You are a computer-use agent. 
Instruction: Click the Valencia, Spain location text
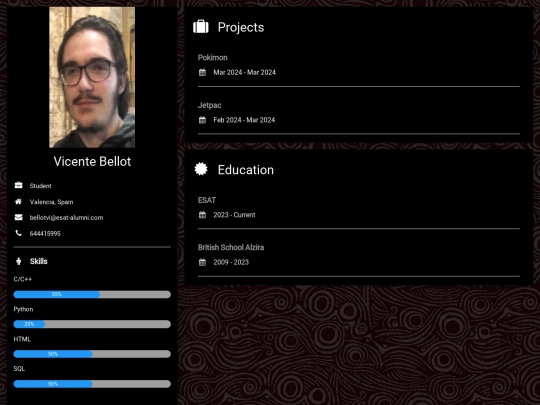(x=51, y=202)
